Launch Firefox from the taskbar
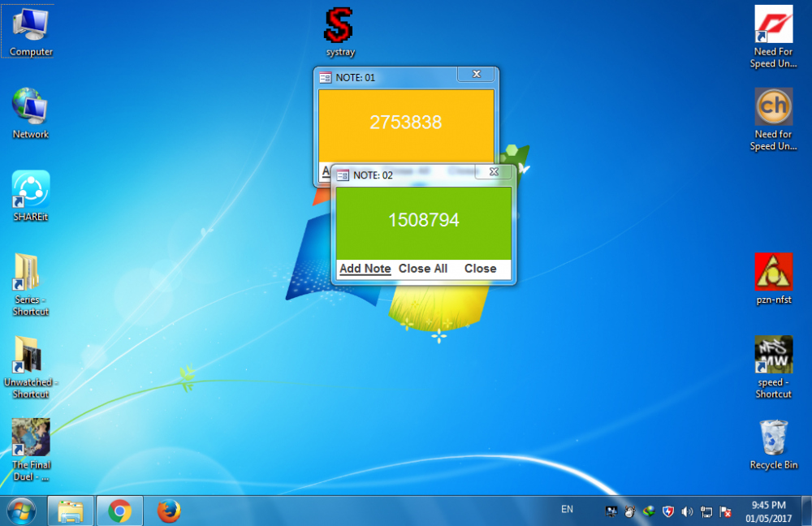The width and height of the screenshot is (812, 526). click(x=169, y=511)
